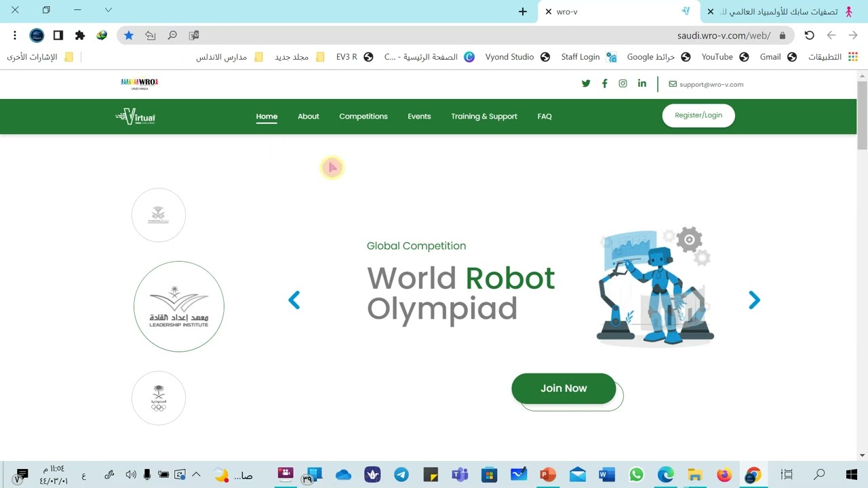This screenshot has height=488, width=868.
Task: Open the Vyond Studio bookmark
Action: tap(517, 57)
